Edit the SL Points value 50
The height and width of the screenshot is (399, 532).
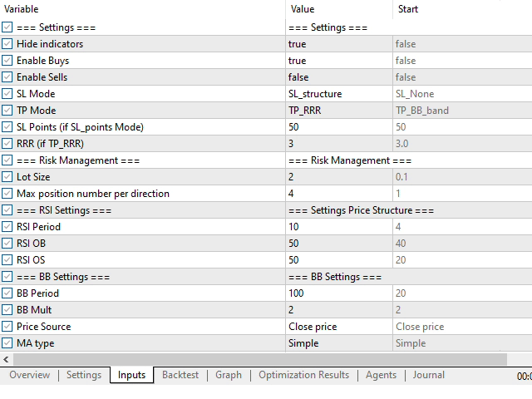[339, 127]
